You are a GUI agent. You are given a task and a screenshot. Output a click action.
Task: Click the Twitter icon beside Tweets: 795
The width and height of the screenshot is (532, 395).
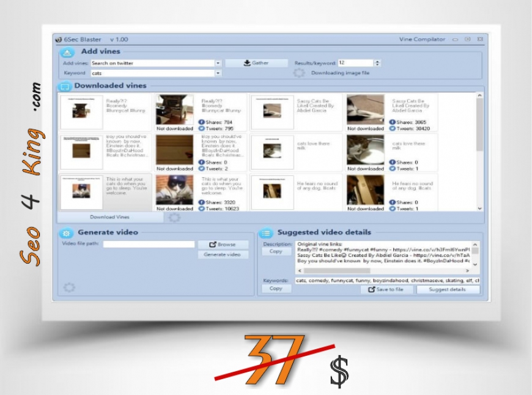tap(202, 128)
